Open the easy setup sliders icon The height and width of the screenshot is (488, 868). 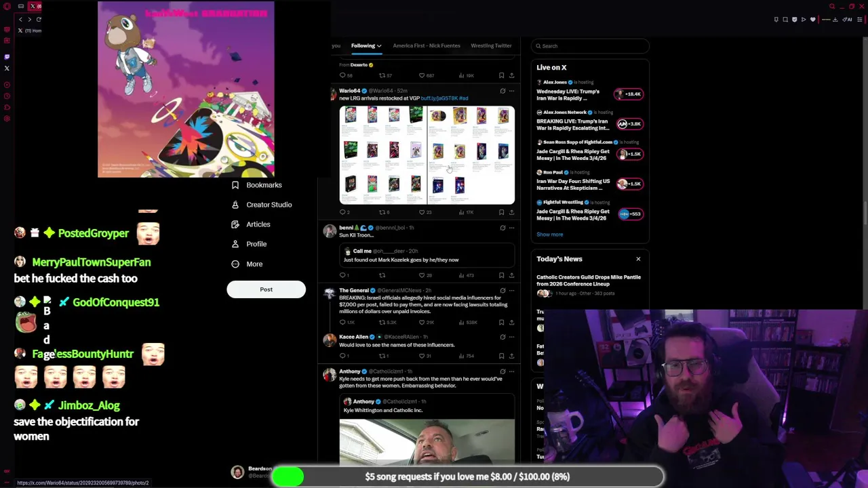(860, 19)
